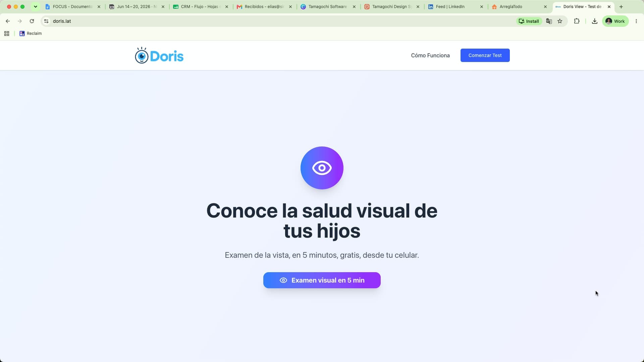Close the FOCUS - Documento tab
This screenshot has width=644, height=362.
coord(99,7)
